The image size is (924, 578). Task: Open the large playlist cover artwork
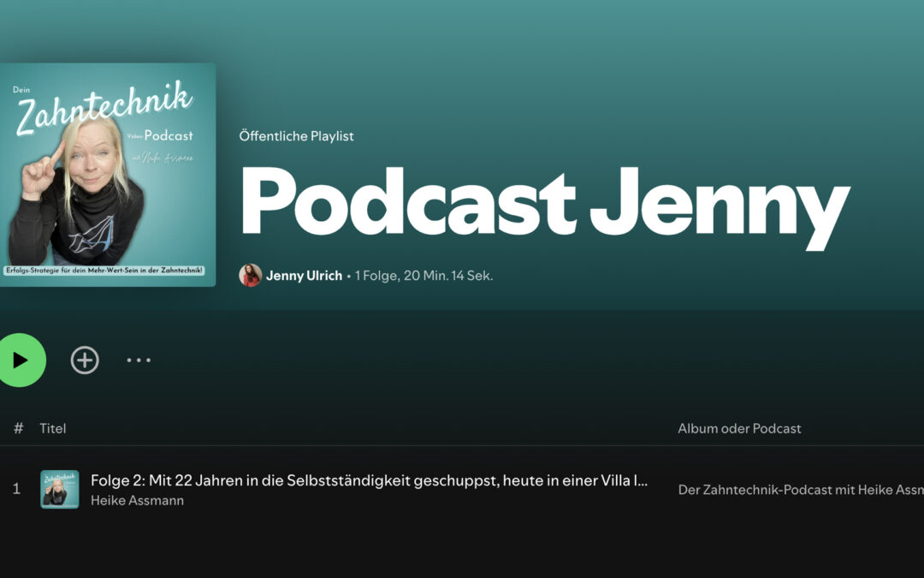[107, 175]
